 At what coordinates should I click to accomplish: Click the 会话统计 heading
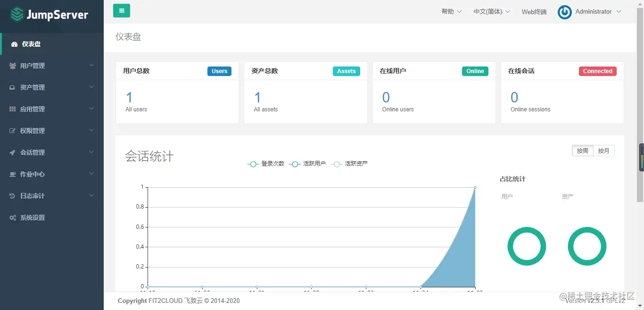point(149,156)
